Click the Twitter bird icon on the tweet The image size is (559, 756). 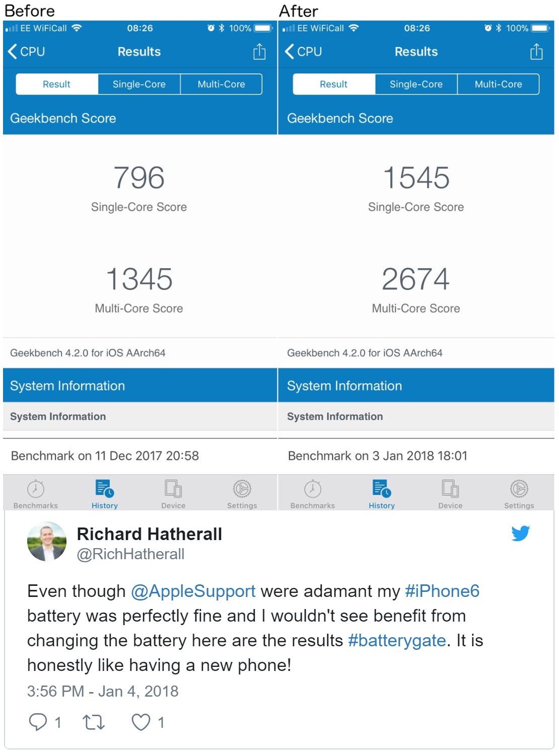coord(521,534)
